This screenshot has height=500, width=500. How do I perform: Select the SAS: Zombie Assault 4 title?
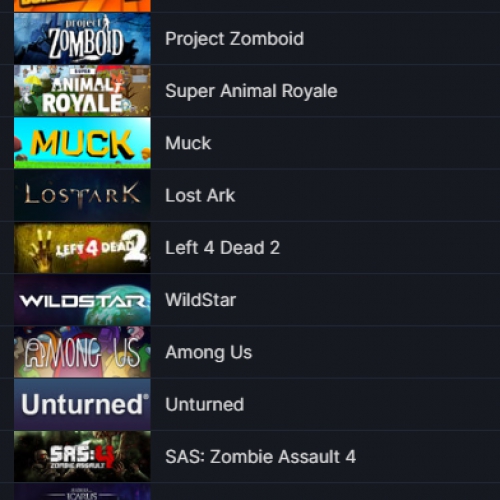point(260,457)
